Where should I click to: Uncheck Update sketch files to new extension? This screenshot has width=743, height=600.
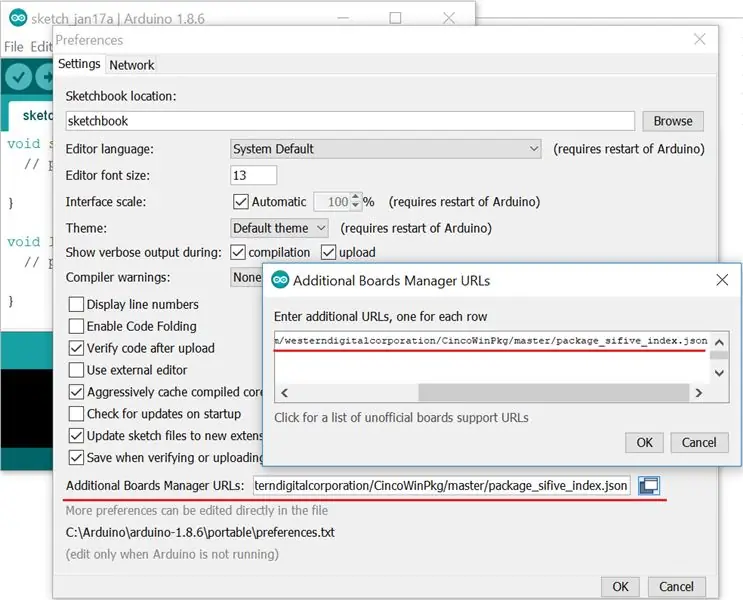point(76,435)
